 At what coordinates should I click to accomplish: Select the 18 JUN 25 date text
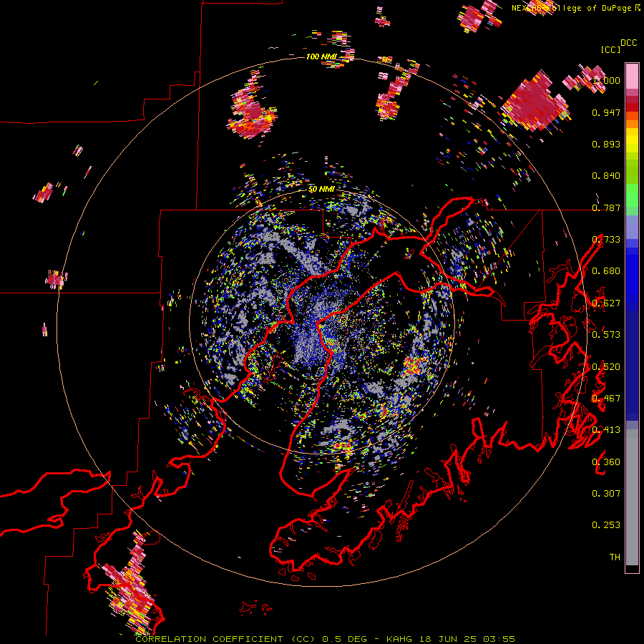coord(448,639)
